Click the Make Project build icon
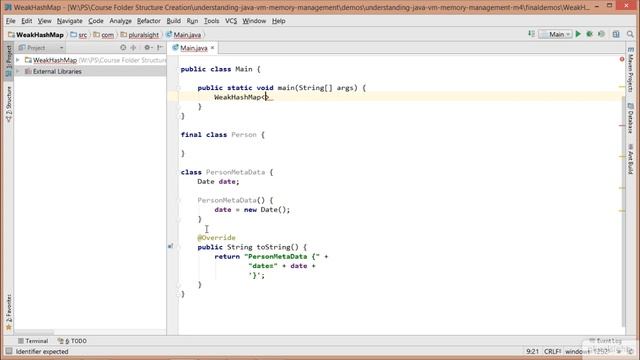Screen dimensions: 640x360 [x=531, y=34]
